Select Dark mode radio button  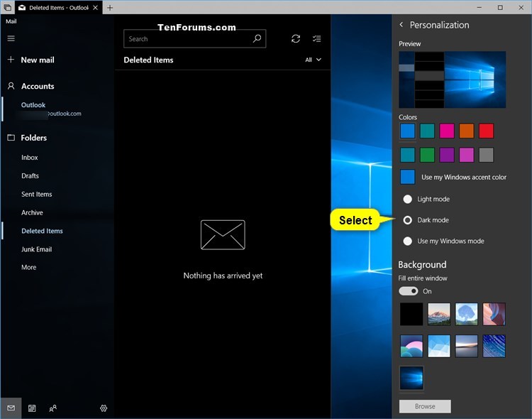pyautogui.click(x=407, y=220)
